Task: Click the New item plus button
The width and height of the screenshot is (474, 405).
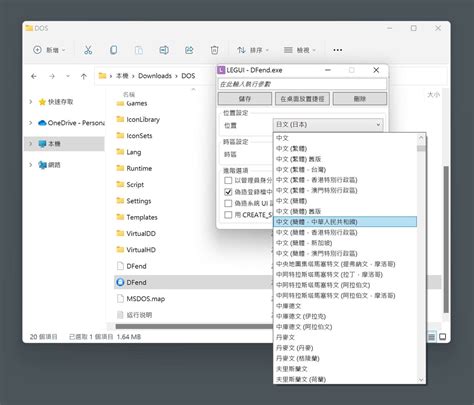Action: point(49,50)
